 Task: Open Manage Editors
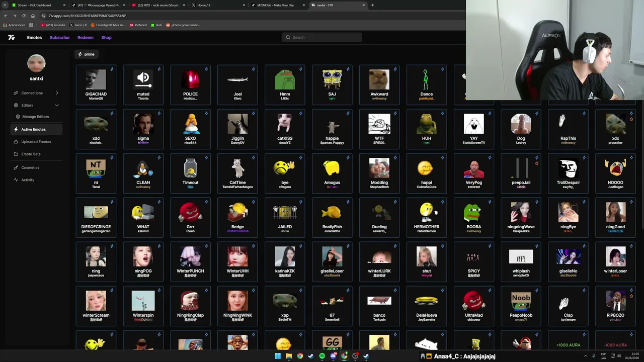36,117
